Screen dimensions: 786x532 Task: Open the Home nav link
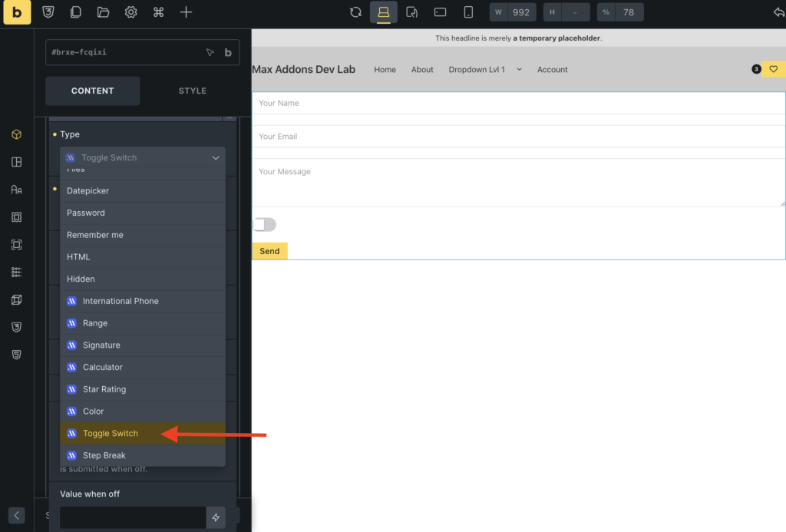[x=385, y=70]
